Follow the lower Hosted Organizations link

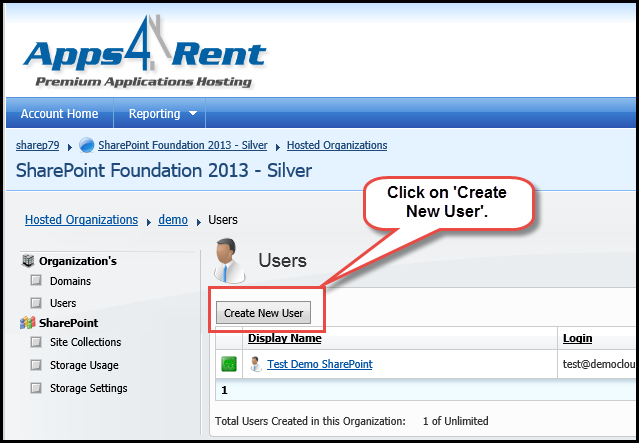(x=82, y=220)
